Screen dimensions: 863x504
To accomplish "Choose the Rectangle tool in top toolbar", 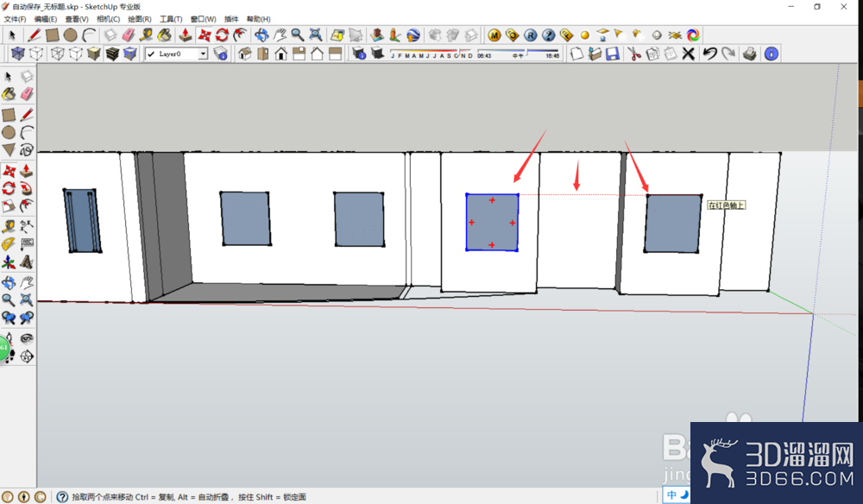I will (x=53, y=35).
